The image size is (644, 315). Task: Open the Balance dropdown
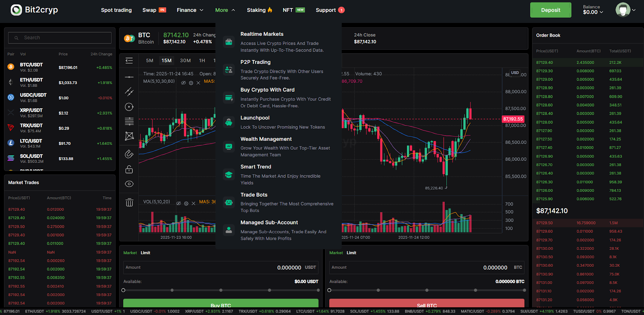tap(593, 10)
